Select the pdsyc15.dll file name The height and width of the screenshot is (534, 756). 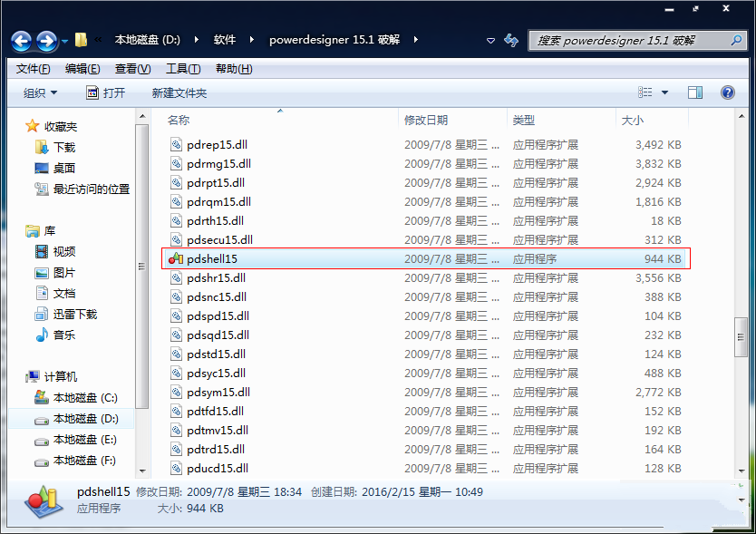click(216, 373)
